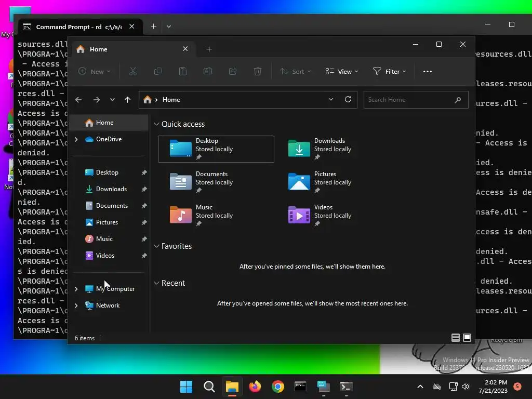The image size is (532, 399).
Task: Expand the address bar history dropdown
Action: point(331,99)
